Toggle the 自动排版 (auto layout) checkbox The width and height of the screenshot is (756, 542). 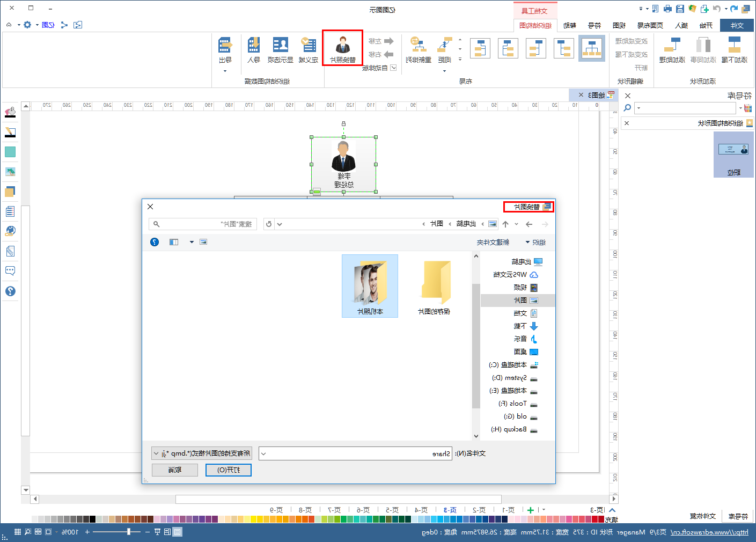point(393,68)
